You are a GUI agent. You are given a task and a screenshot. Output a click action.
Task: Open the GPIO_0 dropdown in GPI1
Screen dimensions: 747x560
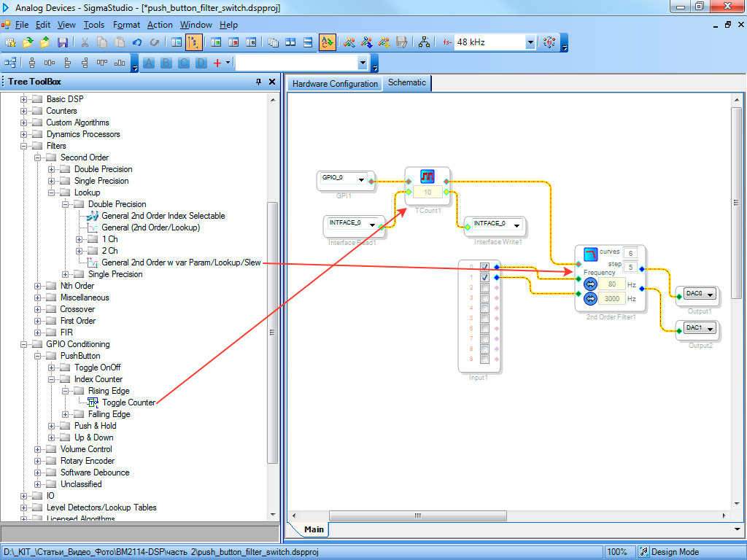pyautogui.click(x=361, y=180)
